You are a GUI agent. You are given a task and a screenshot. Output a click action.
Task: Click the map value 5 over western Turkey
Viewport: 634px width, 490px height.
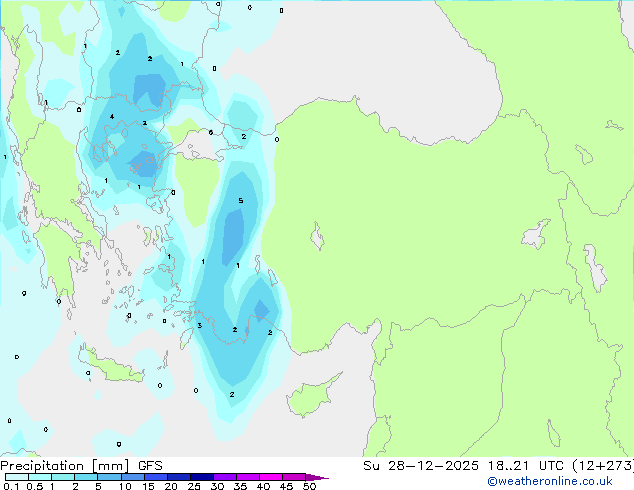pos(241,201)
